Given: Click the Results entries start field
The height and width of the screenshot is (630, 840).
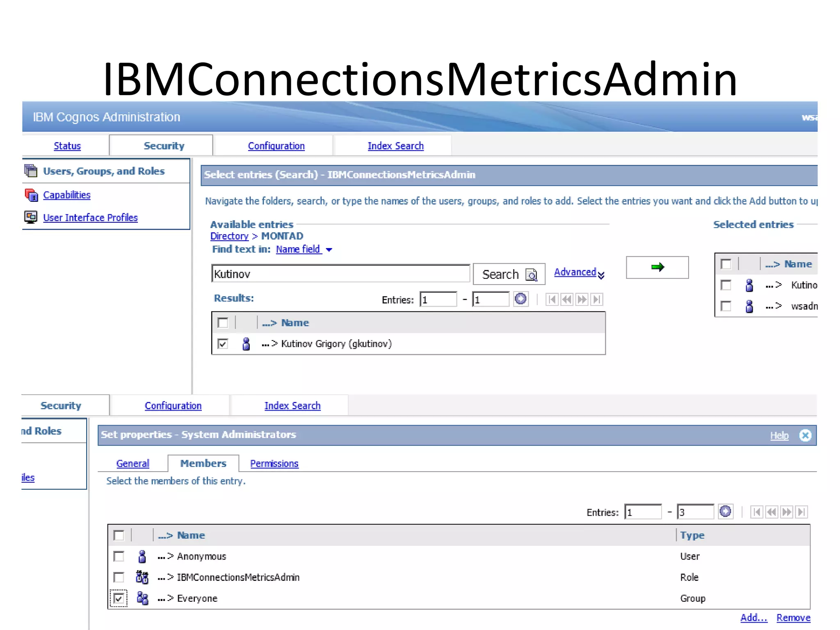Looking at the screenshot, I should click(438, 299).
